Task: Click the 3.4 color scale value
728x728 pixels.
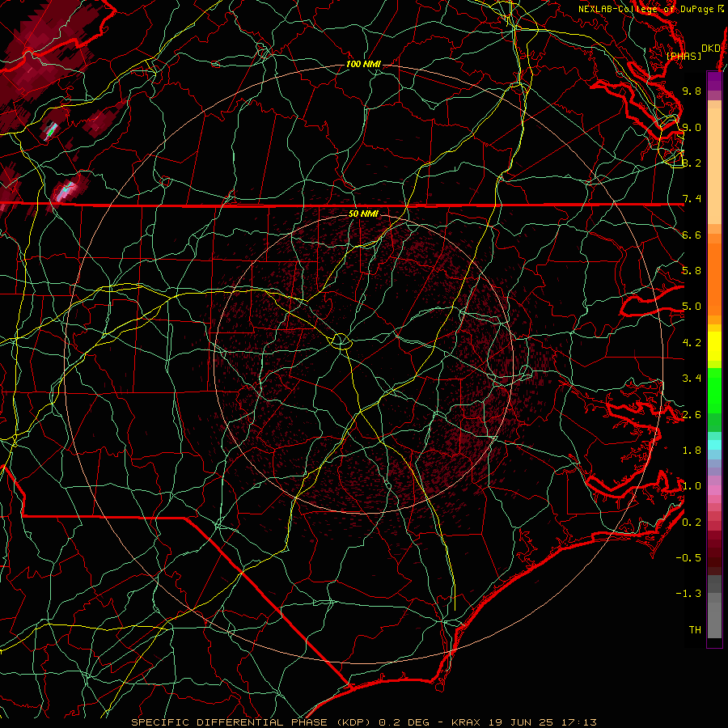Action: click(692, 379)
